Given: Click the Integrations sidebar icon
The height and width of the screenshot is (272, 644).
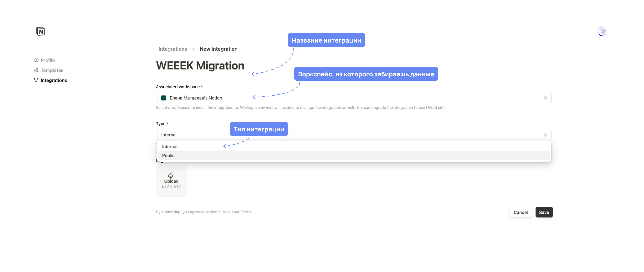Looking at the screenshot, I should point(36,80).
